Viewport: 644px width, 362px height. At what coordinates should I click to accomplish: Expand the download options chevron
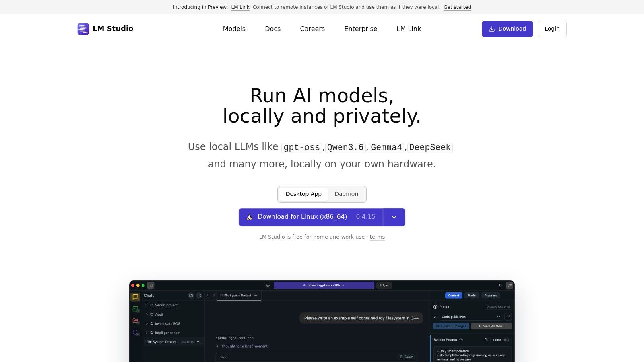click(x=394, y=217)
